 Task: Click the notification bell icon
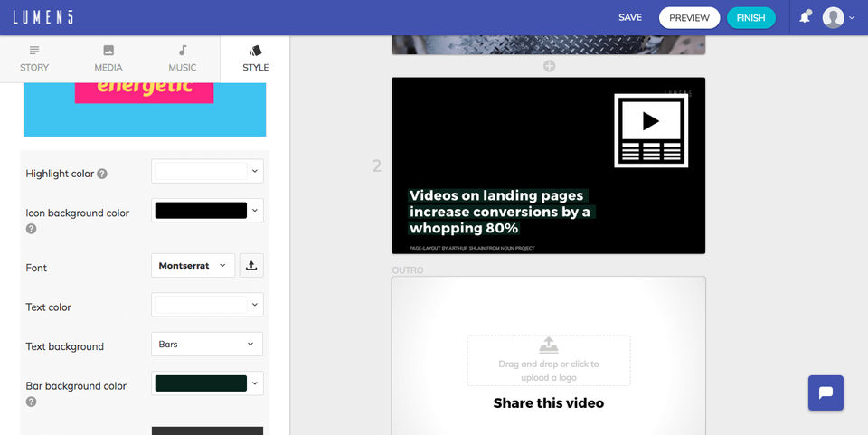805,17
